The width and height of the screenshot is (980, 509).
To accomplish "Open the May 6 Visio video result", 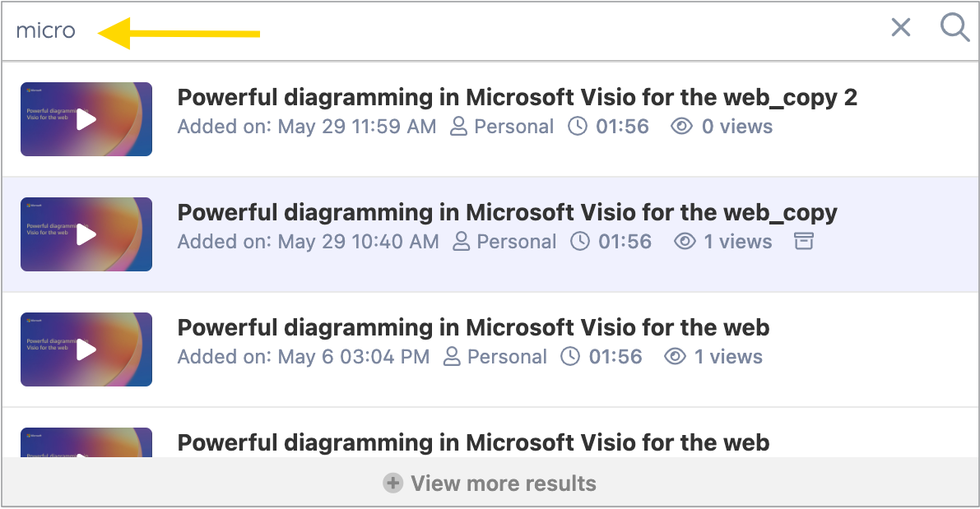I will pos(473,327).
